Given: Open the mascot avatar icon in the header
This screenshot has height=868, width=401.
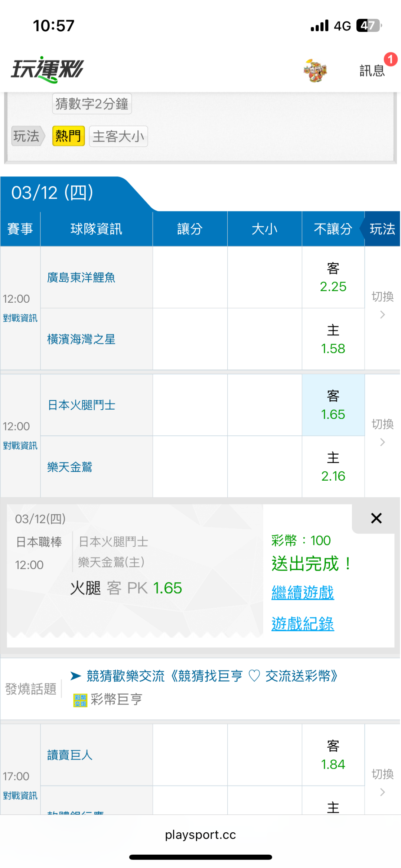Looking at the screenshot, I should point(315,70).
